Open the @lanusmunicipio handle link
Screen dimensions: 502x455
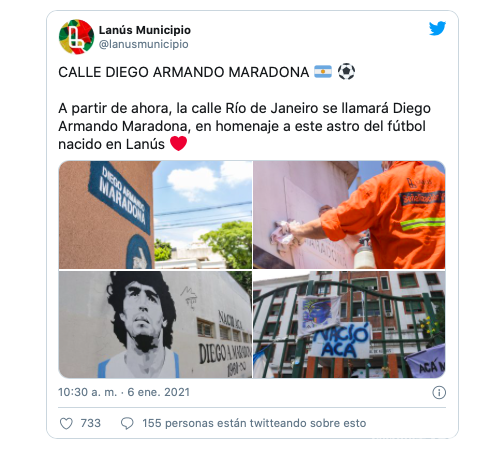[144, 44]
